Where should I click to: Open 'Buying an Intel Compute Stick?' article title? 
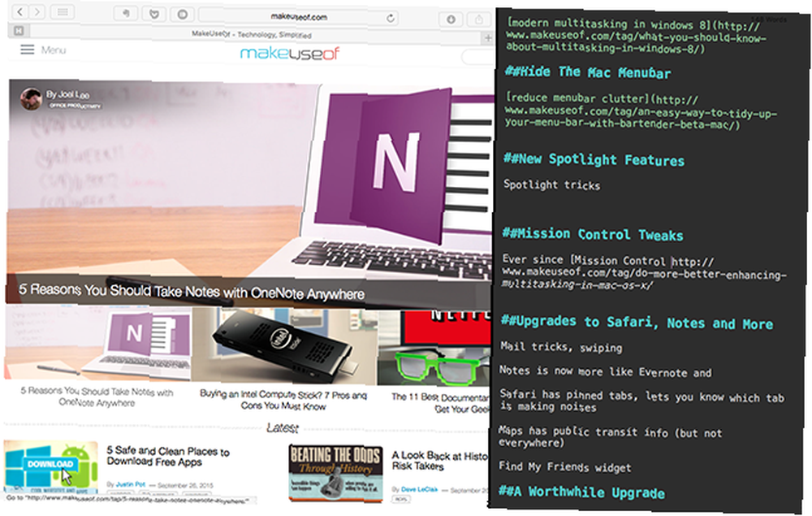coord(283,400)
